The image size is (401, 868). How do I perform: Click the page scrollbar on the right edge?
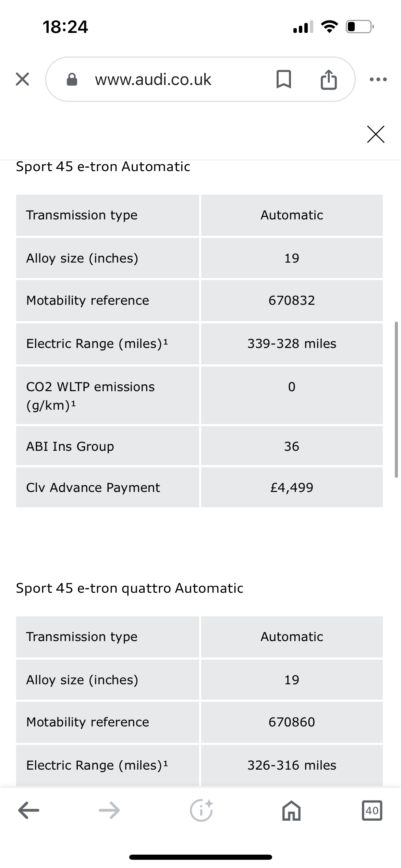[x=396, y=399]
